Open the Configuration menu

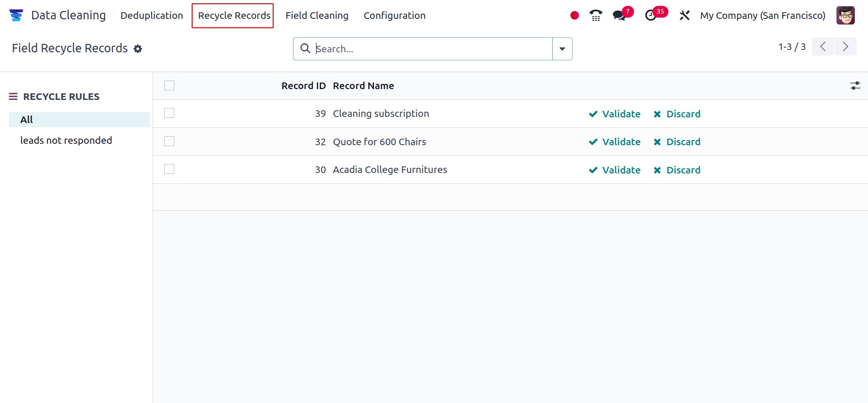[394, 16]
